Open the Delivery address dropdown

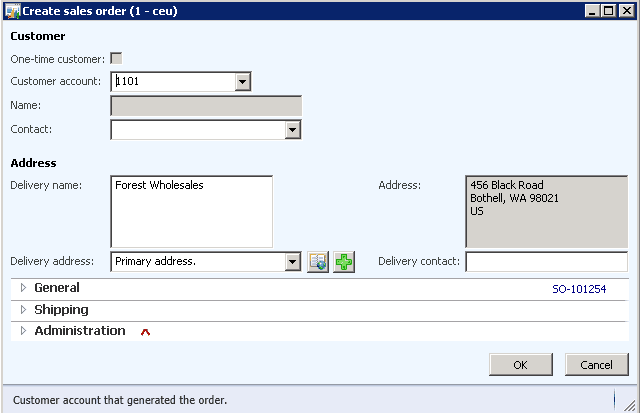pyautogui.click(x=292, y=262)
